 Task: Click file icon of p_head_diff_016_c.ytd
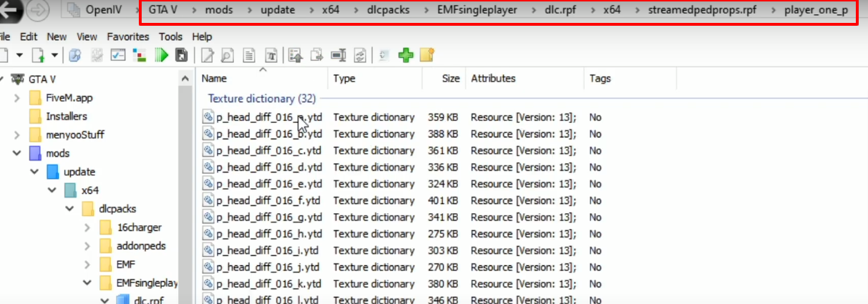(208, 150)
